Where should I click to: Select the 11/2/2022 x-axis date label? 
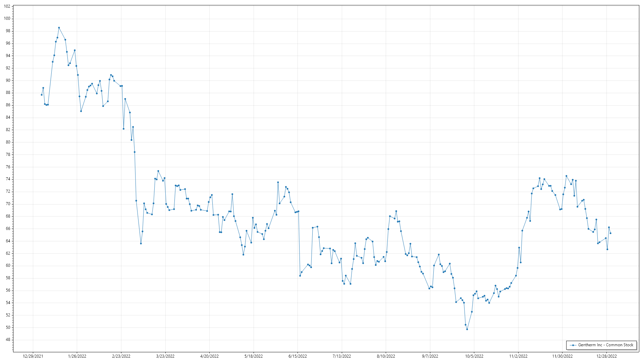pos(518,356)
